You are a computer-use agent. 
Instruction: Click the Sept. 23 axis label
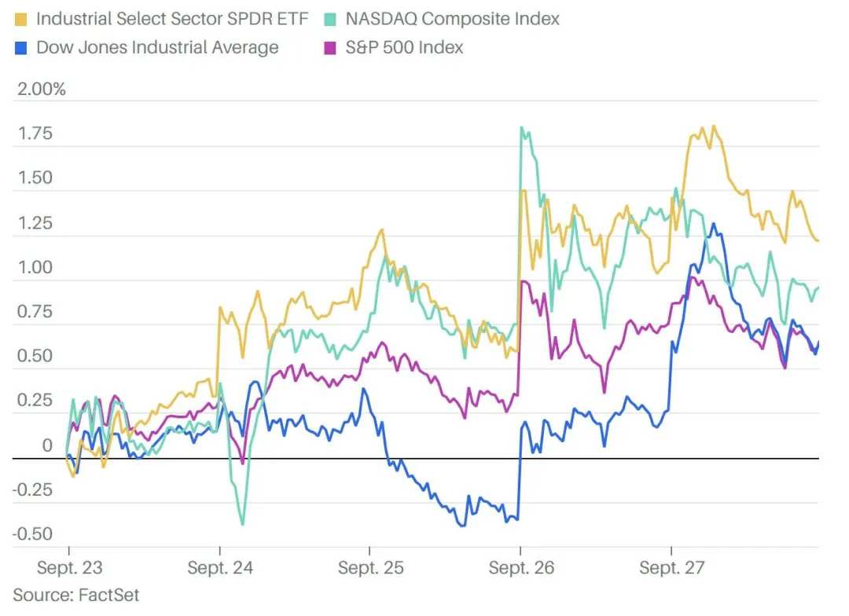tap(69, 567)
